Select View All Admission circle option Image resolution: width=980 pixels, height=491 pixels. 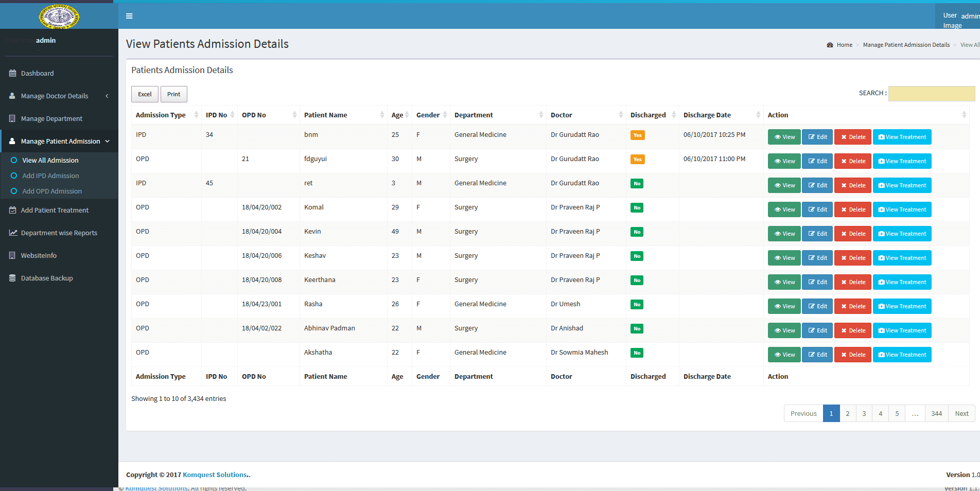pos(14,160)
